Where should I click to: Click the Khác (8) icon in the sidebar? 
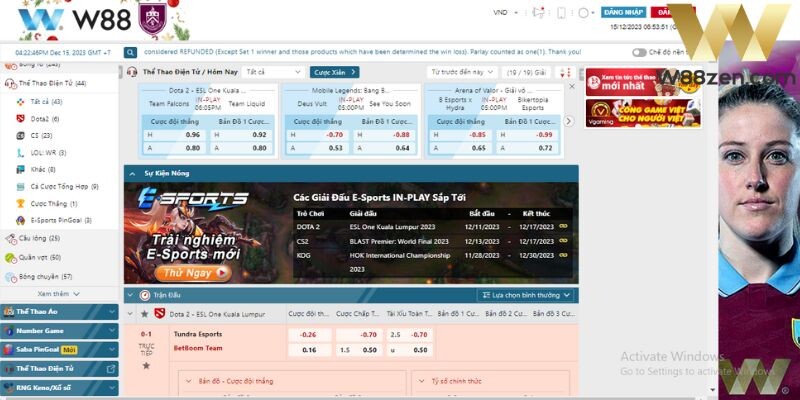point(20,169)
